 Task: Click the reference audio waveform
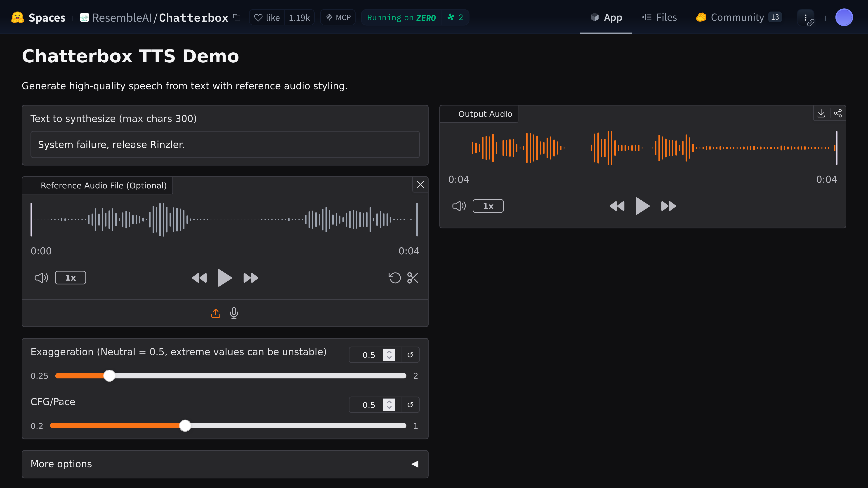point(224,220)
